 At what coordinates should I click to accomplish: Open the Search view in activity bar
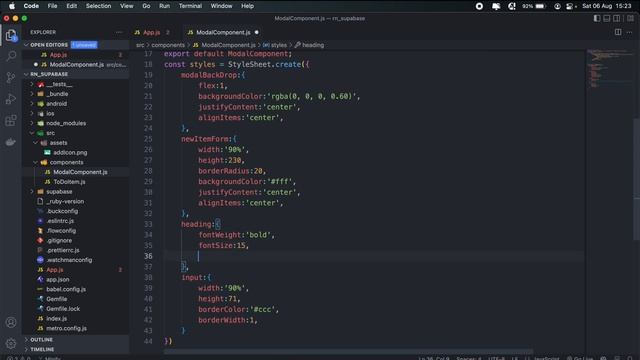[11, 56]
